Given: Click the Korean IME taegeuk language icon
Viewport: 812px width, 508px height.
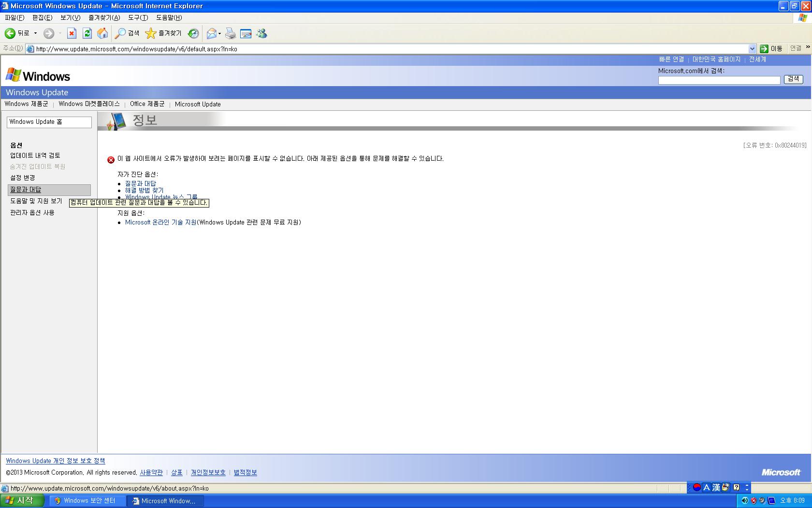Looking at the screenshot, I should tap(696, 488).
